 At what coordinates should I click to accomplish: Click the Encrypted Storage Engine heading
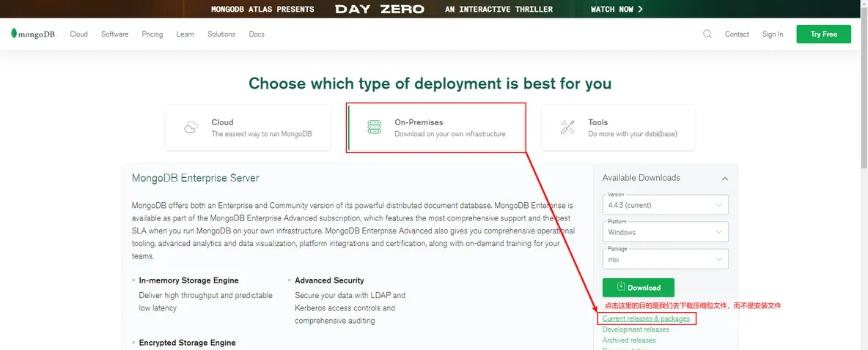click(x=187, y=343)
